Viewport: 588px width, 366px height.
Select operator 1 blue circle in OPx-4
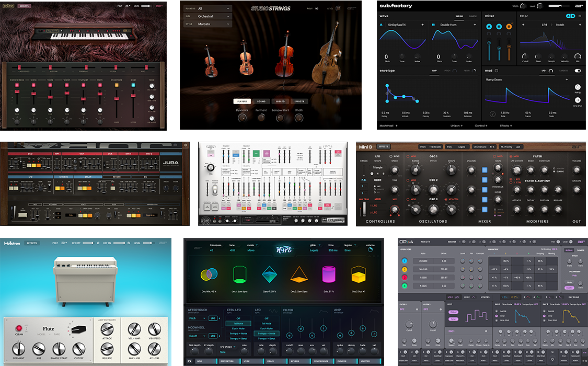[x=405, y=260]
